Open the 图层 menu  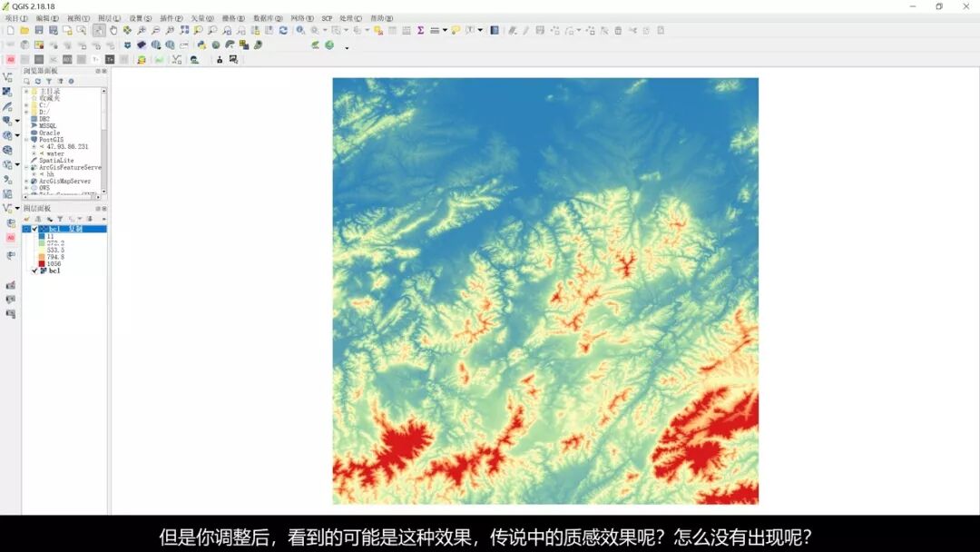click(x=109, y=18)
